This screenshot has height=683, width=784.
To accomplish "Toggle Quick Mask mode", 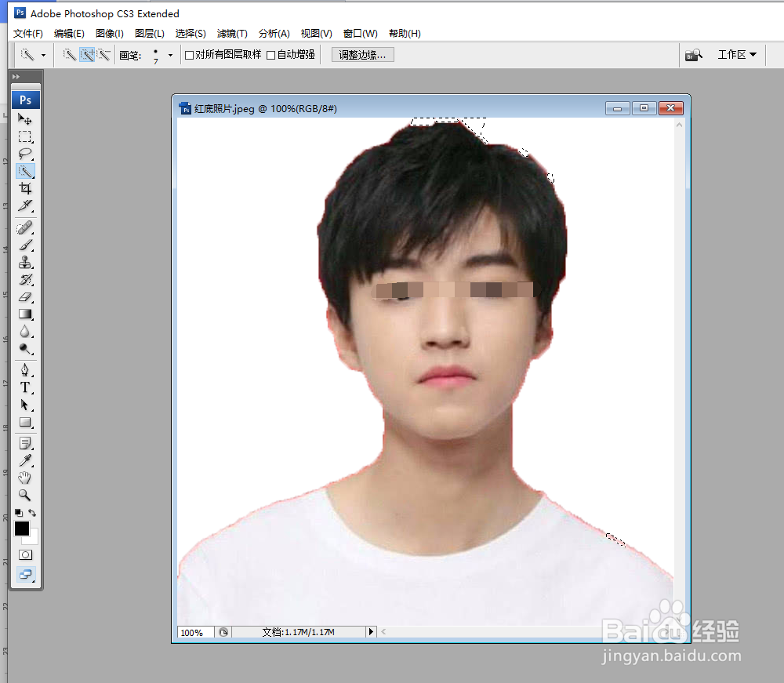I will click(25, 554).
